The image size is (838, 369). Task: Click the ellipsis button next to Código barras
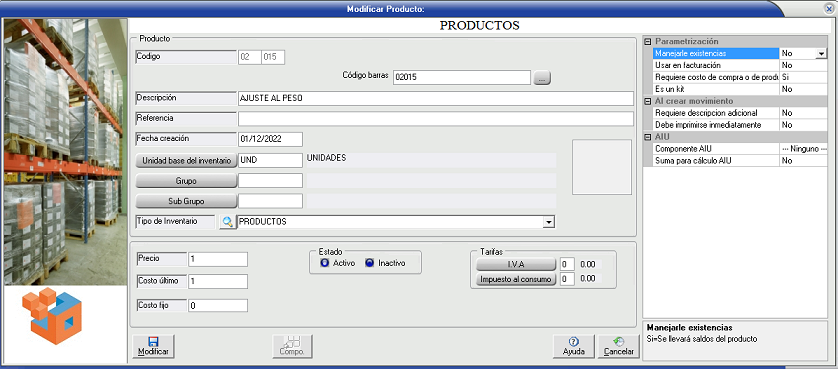tap(542, 78)
